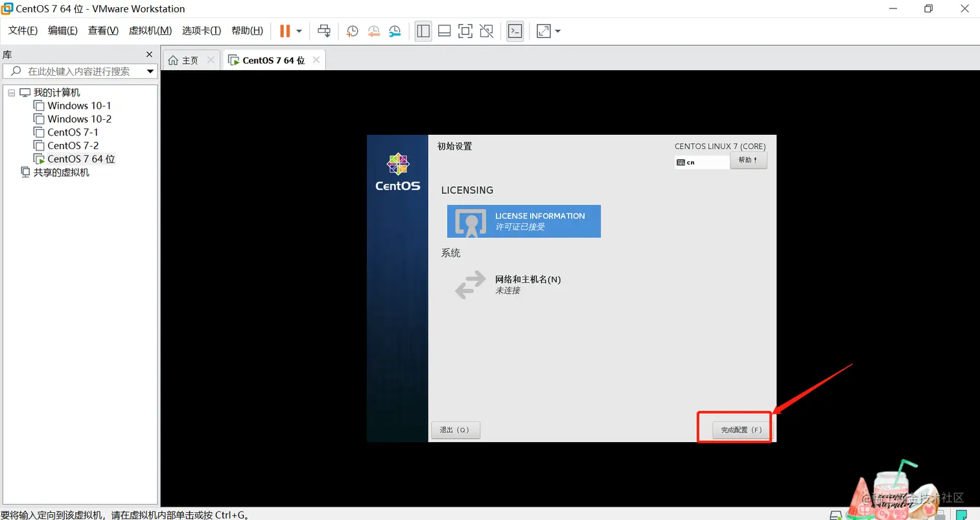The image size is (980, 520).
Task: Collapse the 我的计算机 tree node
Action: click(11, 93)
